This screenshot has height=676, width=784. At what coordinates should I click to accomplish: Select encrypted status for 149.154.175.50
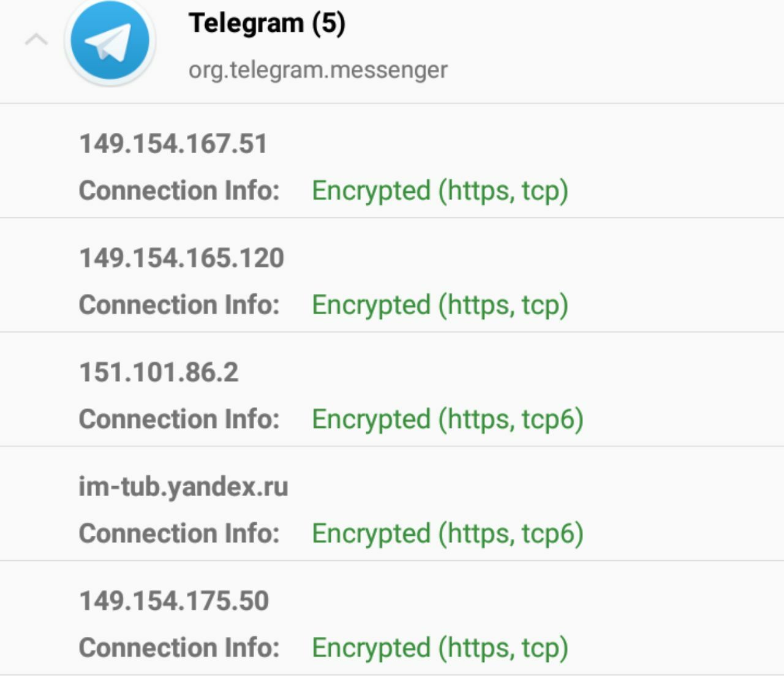[440, 648]
